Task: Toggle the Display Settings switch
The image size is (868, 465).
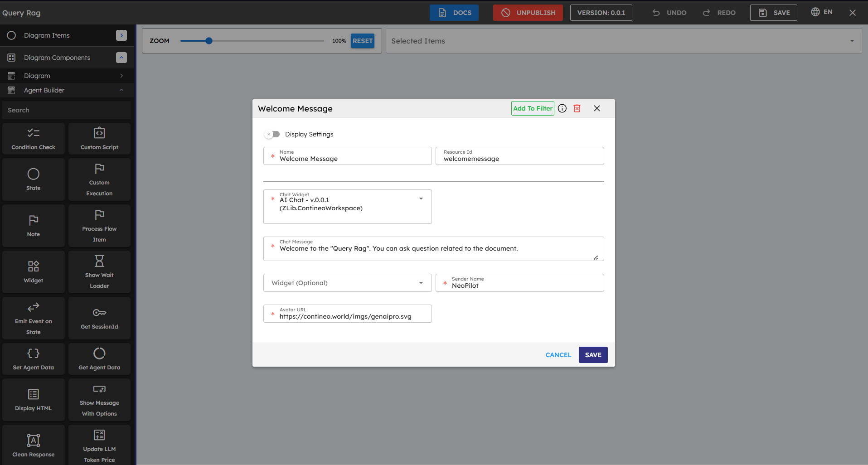Action: tap(272, 134)
